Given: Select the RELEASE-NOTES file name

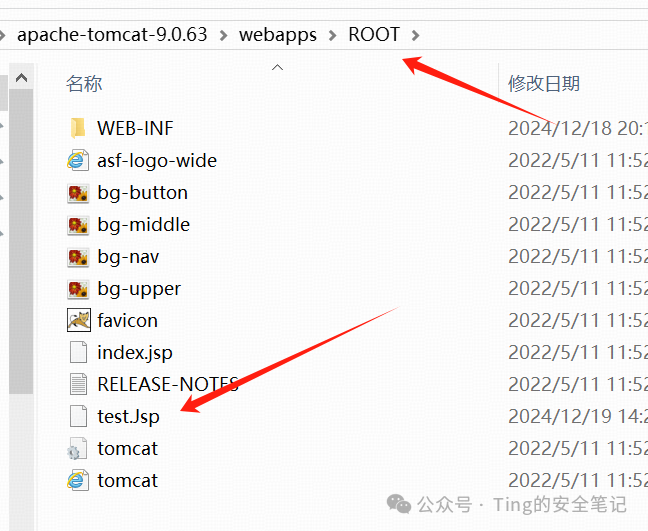Looking at the screenshot, I should coord(168,384).
